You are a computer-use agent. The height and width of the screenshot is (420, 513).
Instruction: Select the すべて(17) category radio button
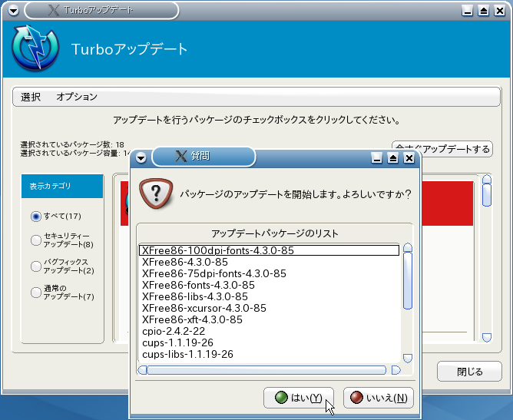pyautogui.click(x=35, y=217)
